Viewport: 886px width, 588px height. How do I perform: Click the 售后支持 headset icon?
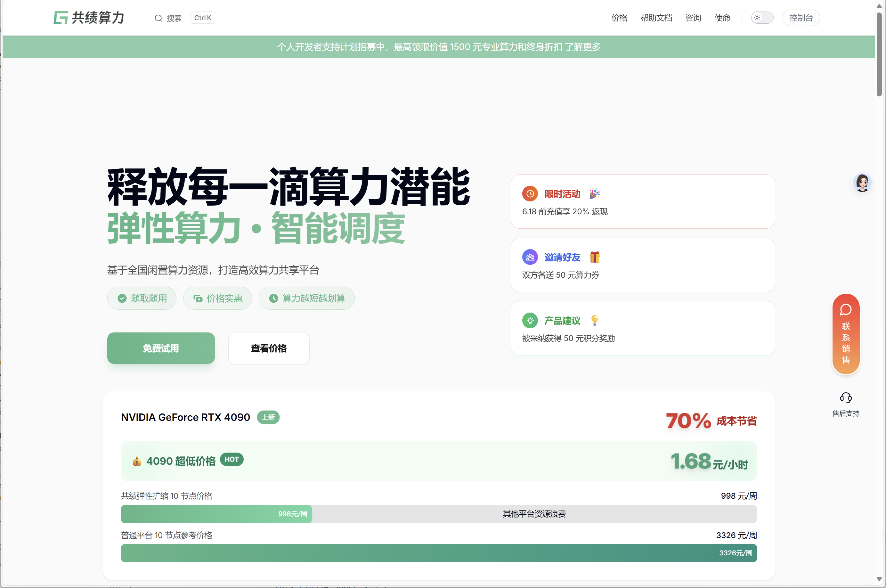point(846,397)
